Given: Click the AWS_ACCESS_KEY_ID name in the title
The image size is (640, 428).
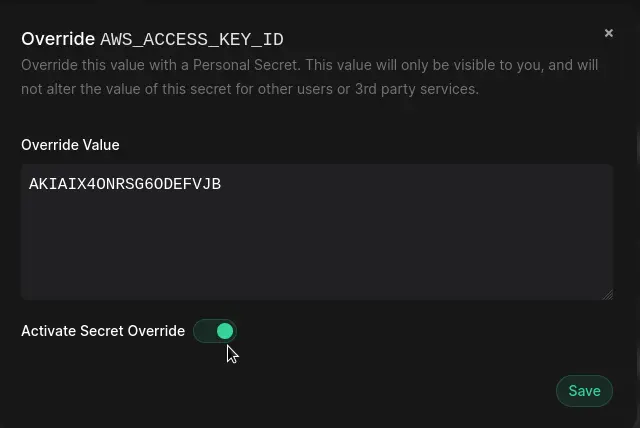Looking at the screenshot, I should (x=192, y=40).
